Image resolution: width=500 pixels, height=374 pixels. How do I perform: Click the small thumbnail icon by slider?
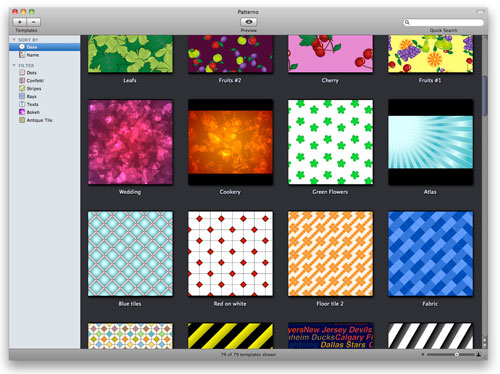click(423, 355)
